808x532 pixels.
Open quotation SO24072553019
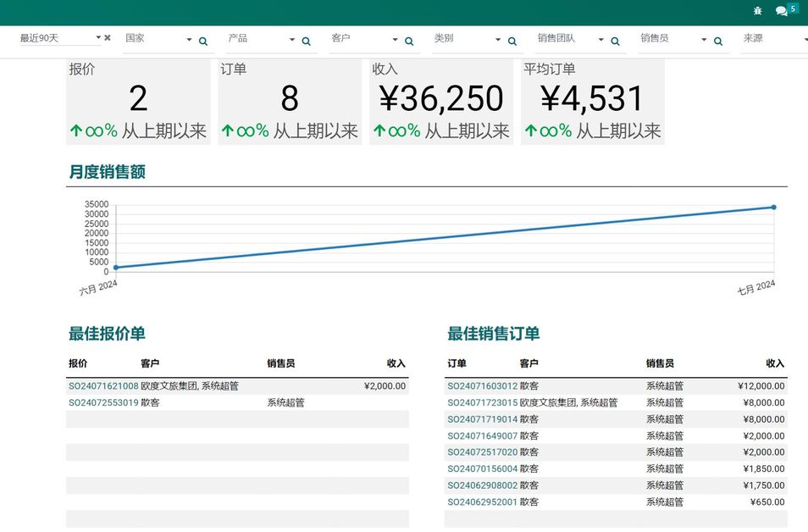tap(103, 402)
